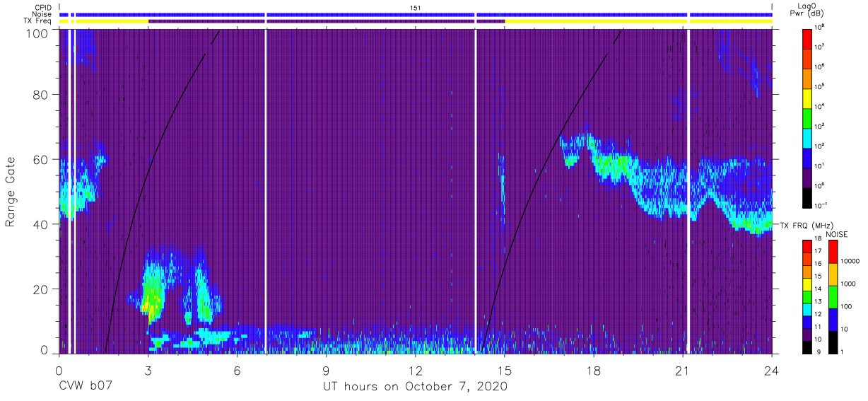Select the '100' tick on the NOISE scale

(x=845, y=306)
